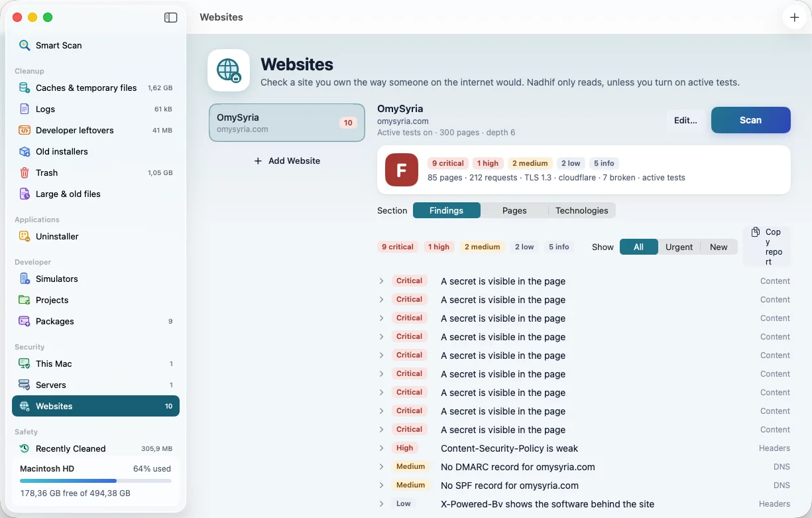
Task: Click the Headers label on Content-Security-Policy row
Action: coord(774,448)
